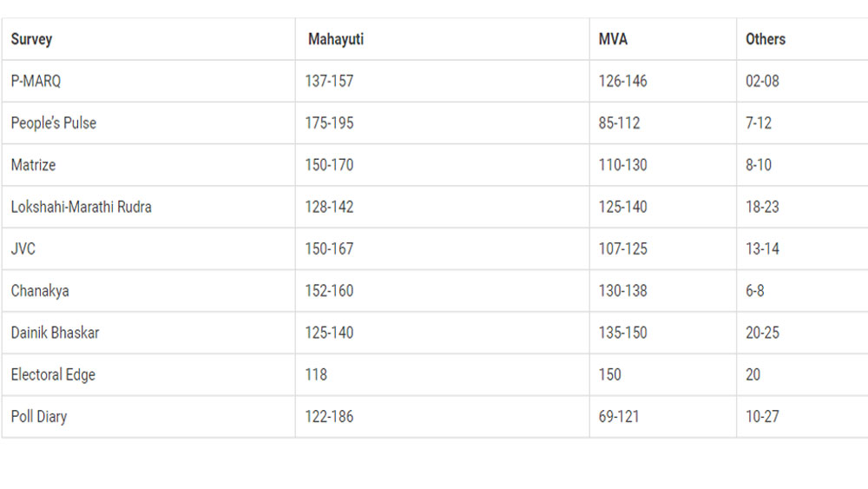Select the P-MARQ survey name cell
868x489 pixels.
(36, 81)
